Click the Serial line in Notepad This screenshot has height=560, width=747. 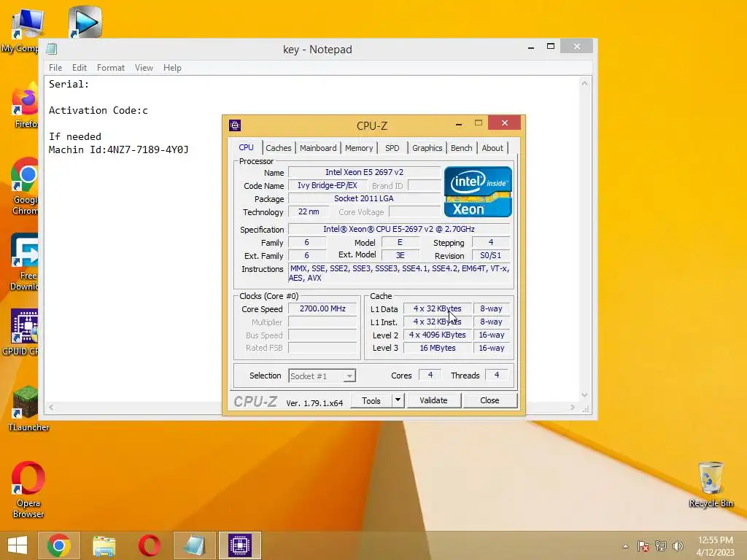69,85
